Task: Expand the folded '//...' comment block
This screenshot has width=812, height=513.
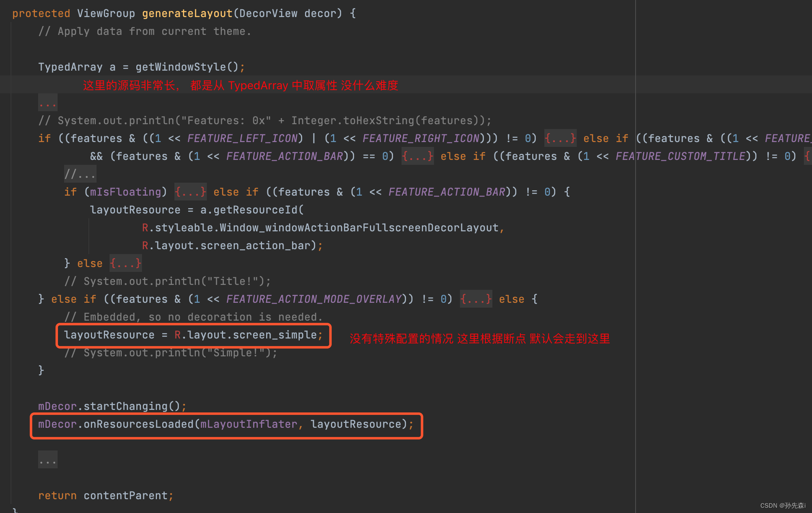Action: 80,174
